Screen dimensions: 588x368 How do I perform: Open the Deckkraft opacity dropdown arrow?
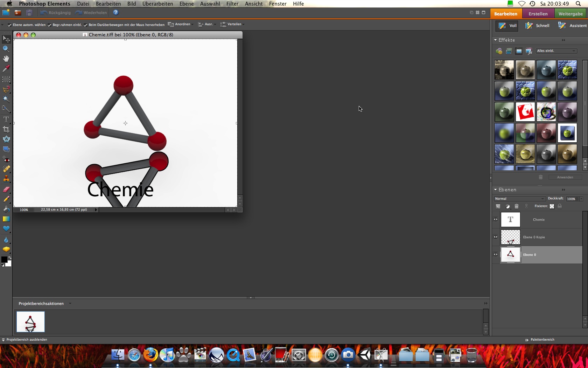(581, 199)
